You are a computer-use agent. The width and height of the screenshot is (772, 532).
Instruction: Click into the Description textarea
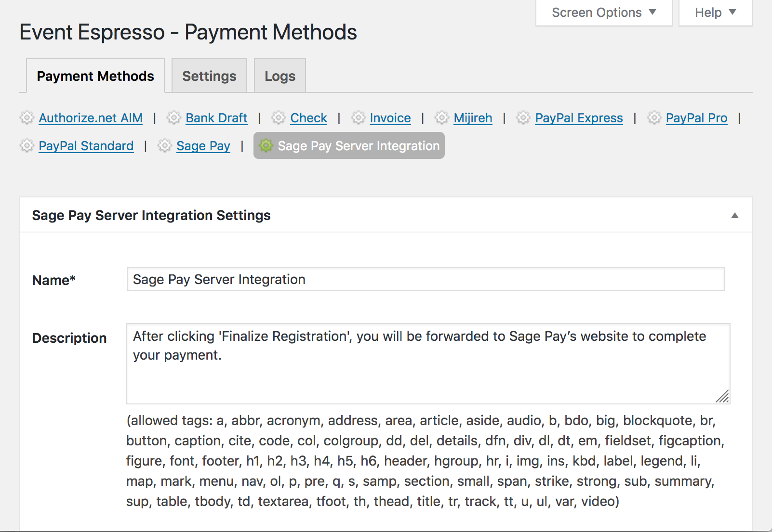[428, 363]
